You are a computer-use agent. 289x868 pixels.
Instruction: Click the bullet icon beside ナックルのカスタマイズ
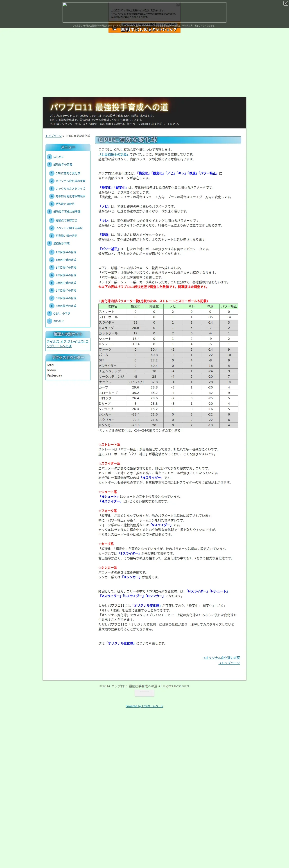52,189
